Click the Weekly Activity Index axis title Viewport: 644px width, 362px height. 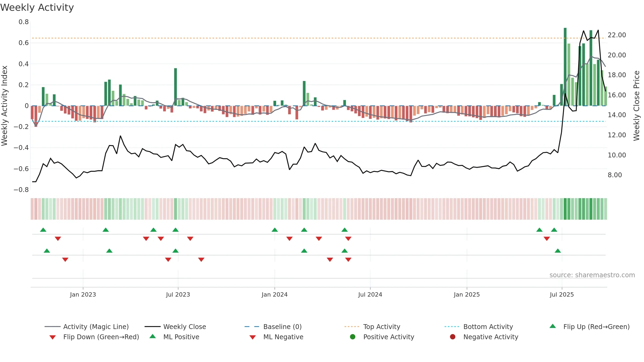point(4,106)
